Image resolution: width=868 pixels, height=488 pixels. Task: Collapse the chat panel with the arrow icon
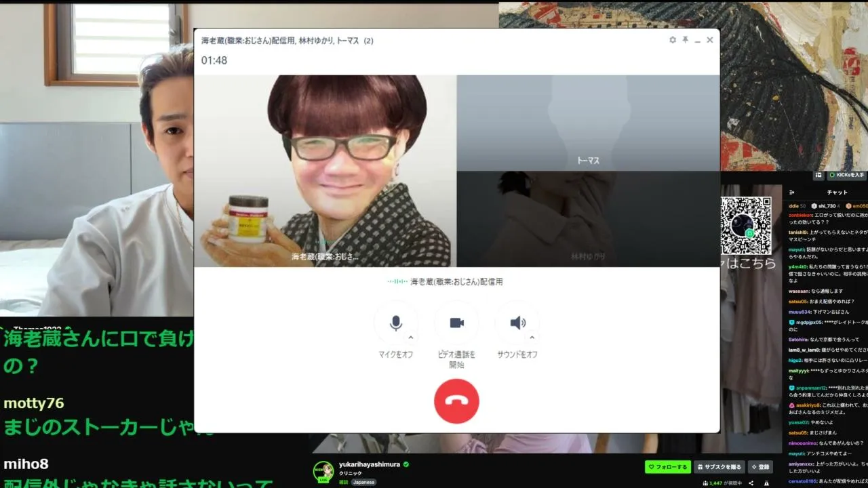click(x=791, y=192)
